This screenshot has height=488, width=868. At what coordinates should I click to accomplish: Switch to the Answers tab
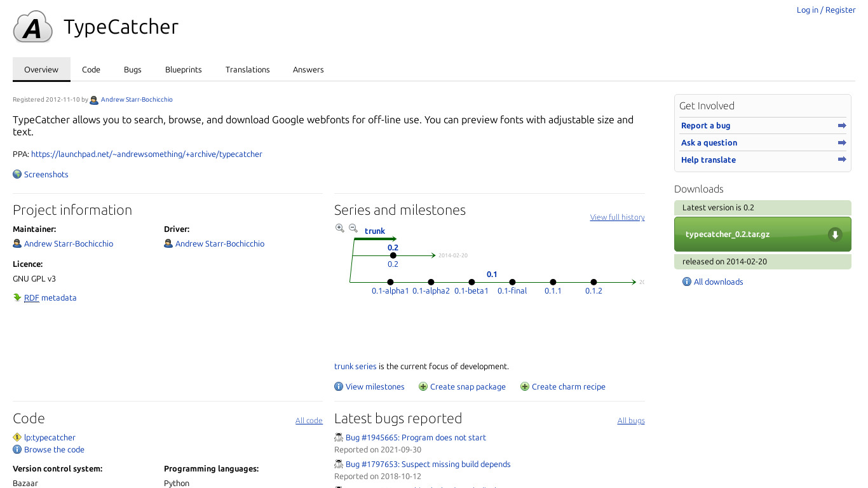pos(308,69)
